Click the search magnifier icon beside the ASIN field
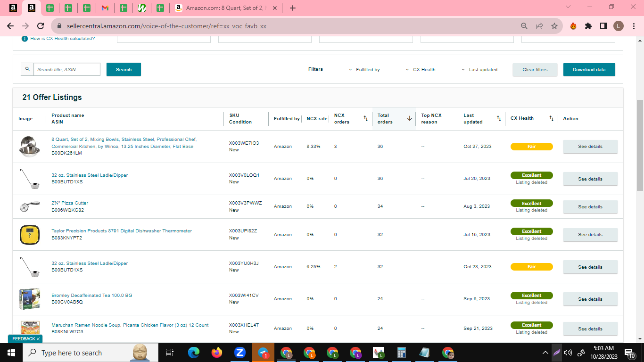The height and width of the screenshot is (362, 644). coord(27,69)
